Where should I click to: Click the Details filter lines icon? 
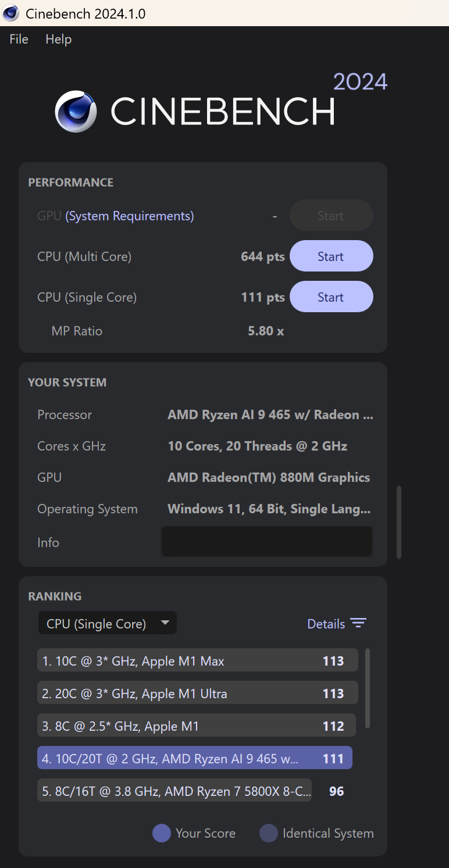click(x=358, y=623)
